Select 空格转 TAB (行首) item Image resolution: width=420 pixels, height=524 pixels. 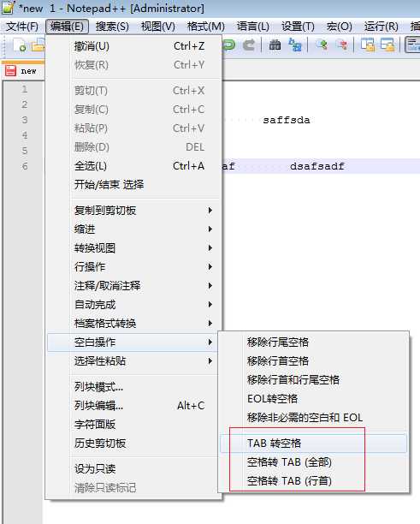(x=313, y=481)
